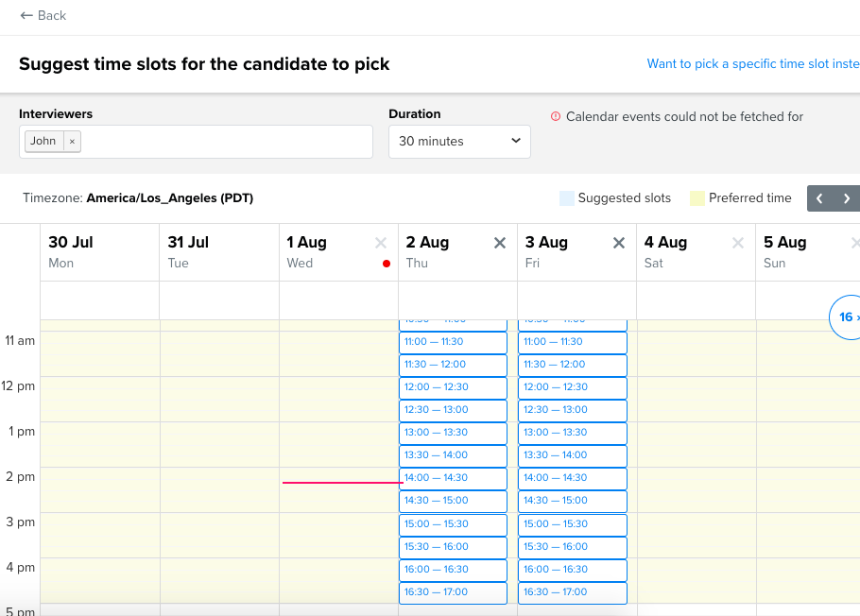The image size is (860, 616).
Task: Click the Interviewers input field
Action: pos(227,142)
